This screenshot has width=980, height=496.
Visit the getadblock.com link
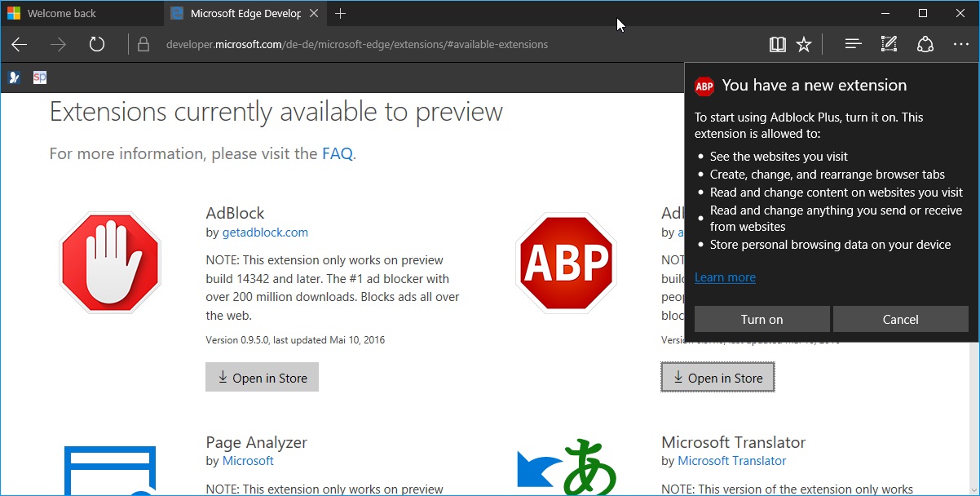[265, 232]
